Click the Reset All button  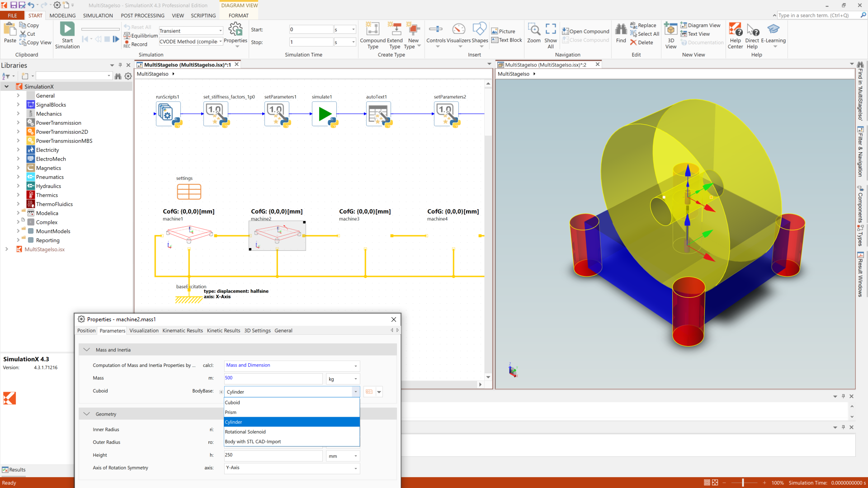tap(138, 27)
